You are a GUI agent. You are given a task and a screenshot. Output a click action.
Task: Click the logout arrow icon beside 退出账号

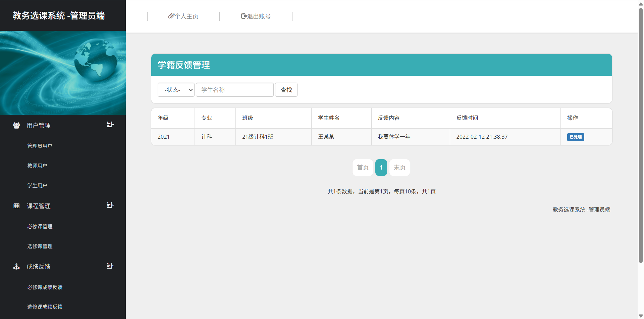[x=244, y=16]
